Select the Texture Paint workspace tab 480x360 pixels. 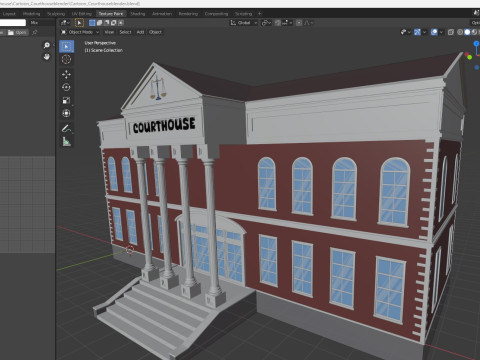click(x=111, y=14)
